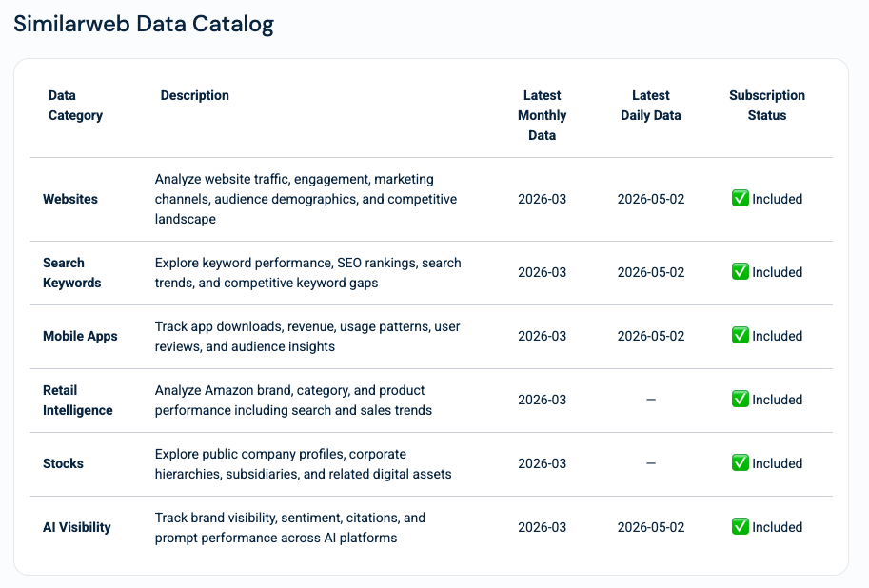Click the daily data dash in Retail Intelligence row
869x588 pixels.
[x=651, y=400]
